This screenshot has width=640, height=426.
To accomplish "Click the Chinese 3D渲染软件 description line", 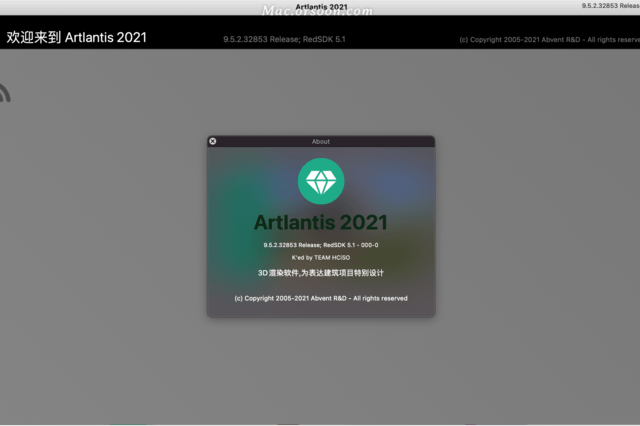I will tap(321, 273).
